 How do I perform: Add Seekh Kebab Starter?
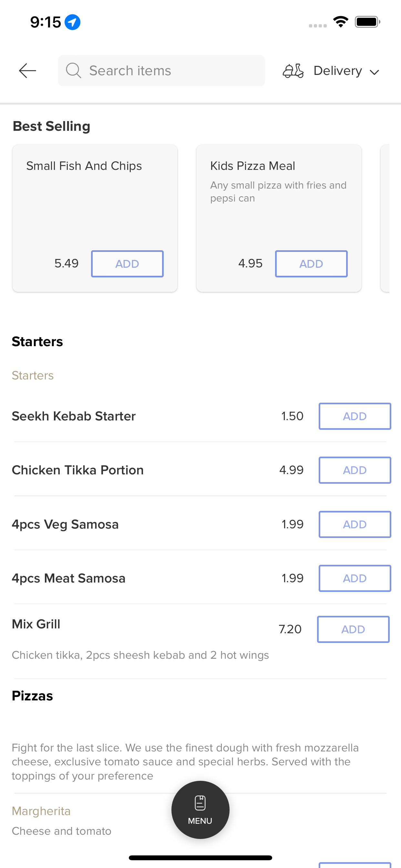tap(355, 416)
